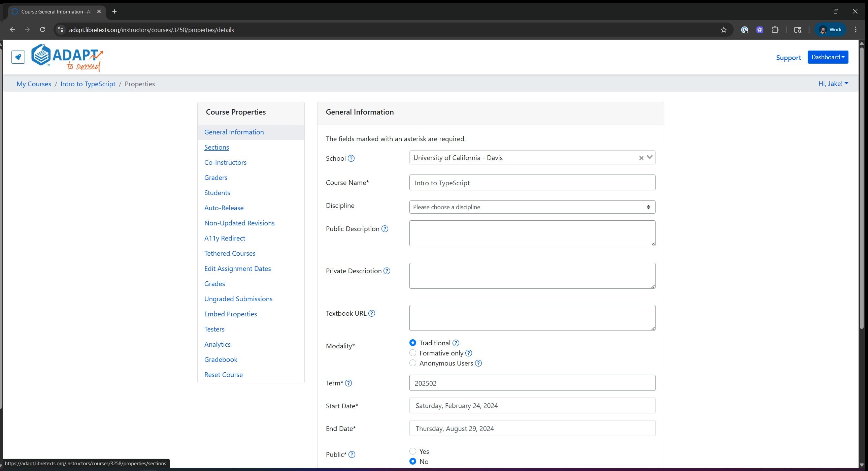Open Sections in Course Properties sidebar
This screenshot has height=471, width=868.
216,147
